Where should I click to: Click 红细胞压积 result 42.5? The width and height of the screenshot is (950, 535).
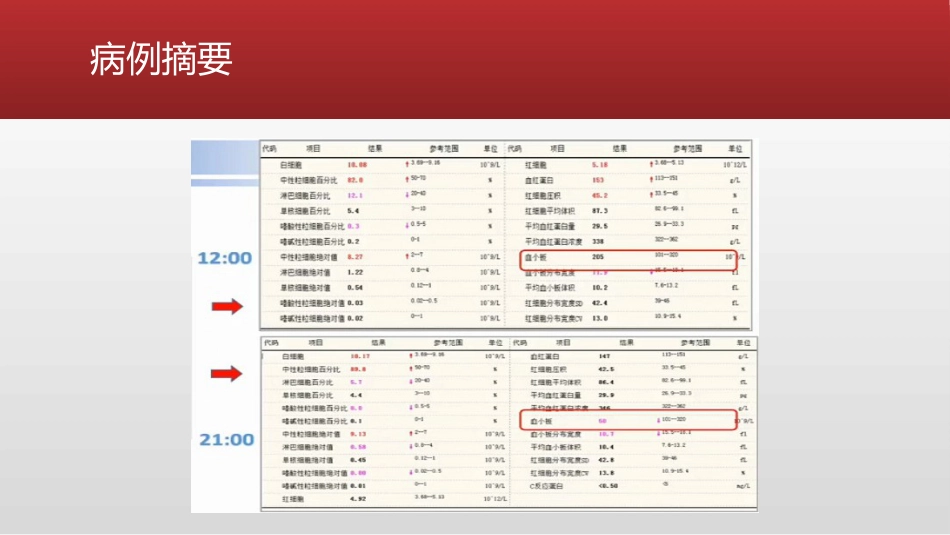click(606, 369)
